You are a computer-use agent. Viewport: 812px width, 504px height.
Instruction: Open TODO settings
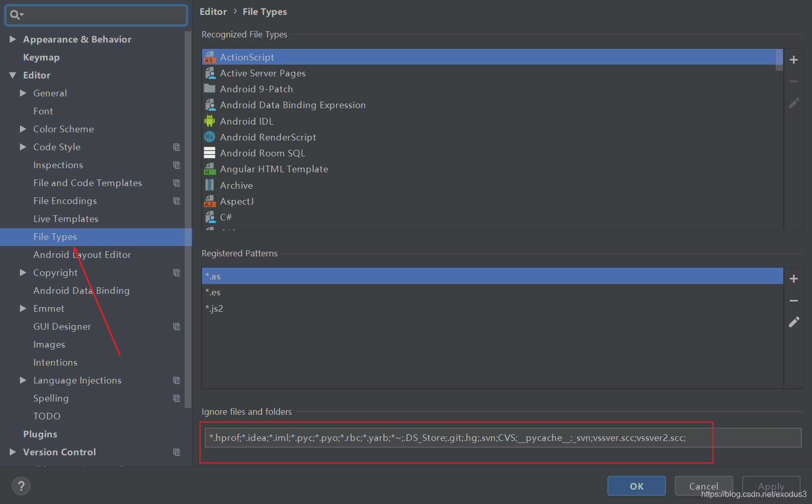pos(47,416)
